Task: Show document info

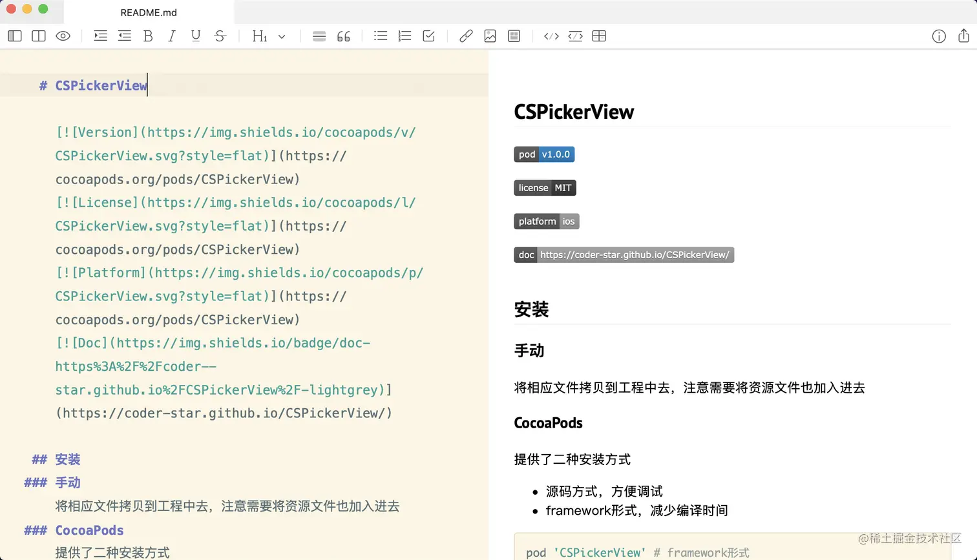Action: [x=939, y=36]
